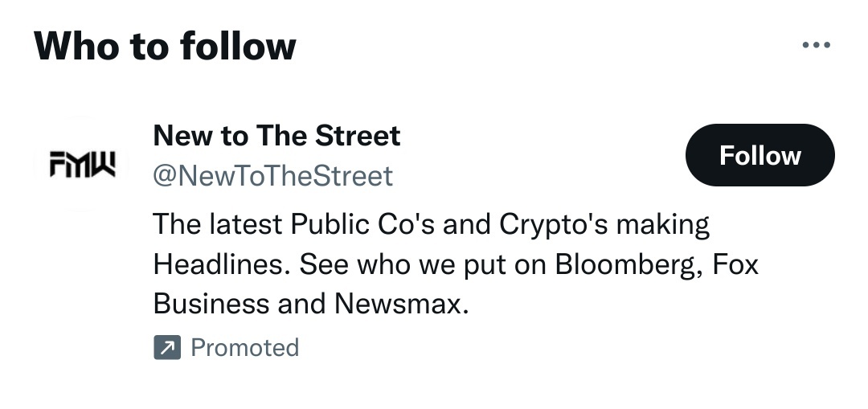Follow the New to The Street account
868x409 pixels.
point(759,155)
